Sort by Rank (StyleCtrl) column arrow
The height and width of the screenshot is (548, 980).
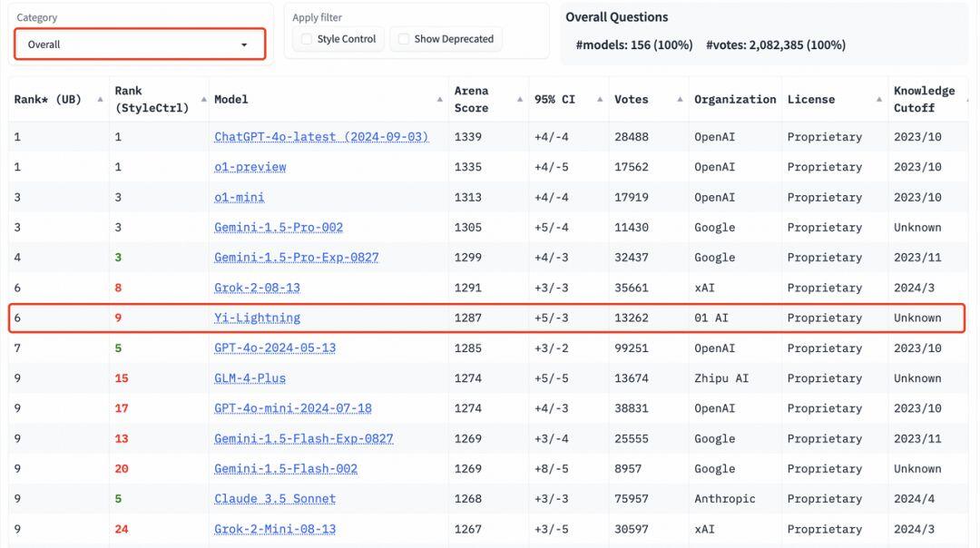pyautogui.click(x=204, y=100)
